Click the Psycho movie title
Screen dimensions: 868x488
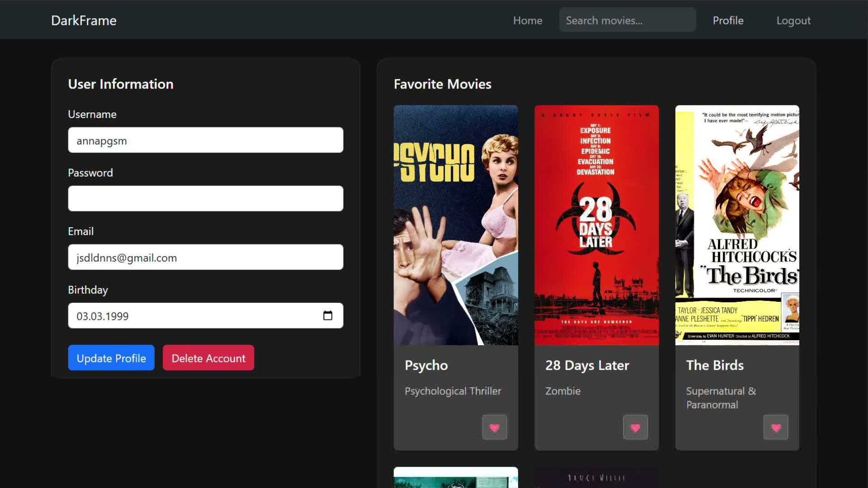(426, 365)
